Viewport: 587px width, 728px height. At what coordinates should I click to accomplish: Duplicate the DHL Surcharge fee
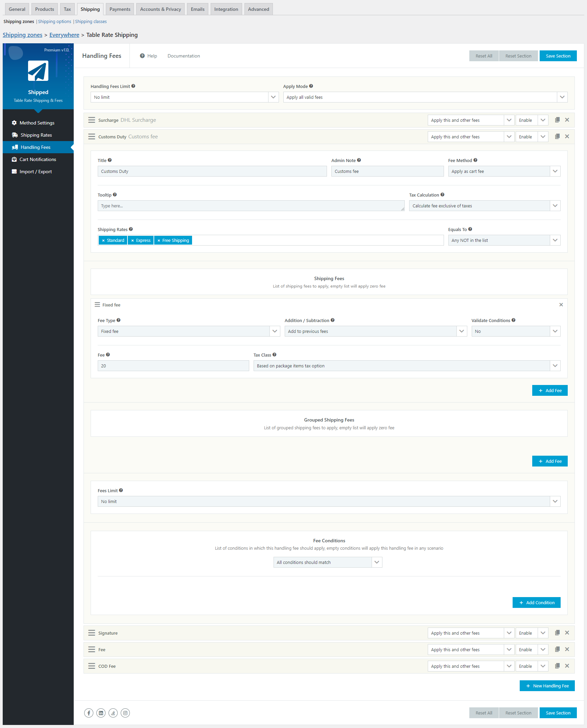click(557, 120)
